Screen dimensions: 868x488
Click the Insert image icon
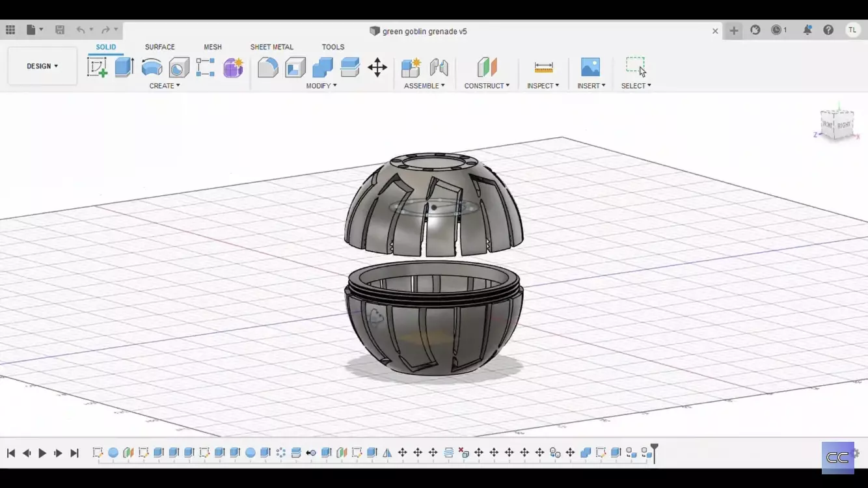pos(591,67)
